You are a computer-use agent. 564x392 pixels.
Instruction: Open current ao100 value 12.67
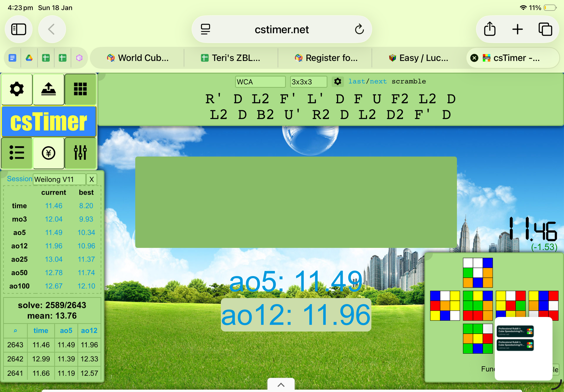tap(54, 286)
